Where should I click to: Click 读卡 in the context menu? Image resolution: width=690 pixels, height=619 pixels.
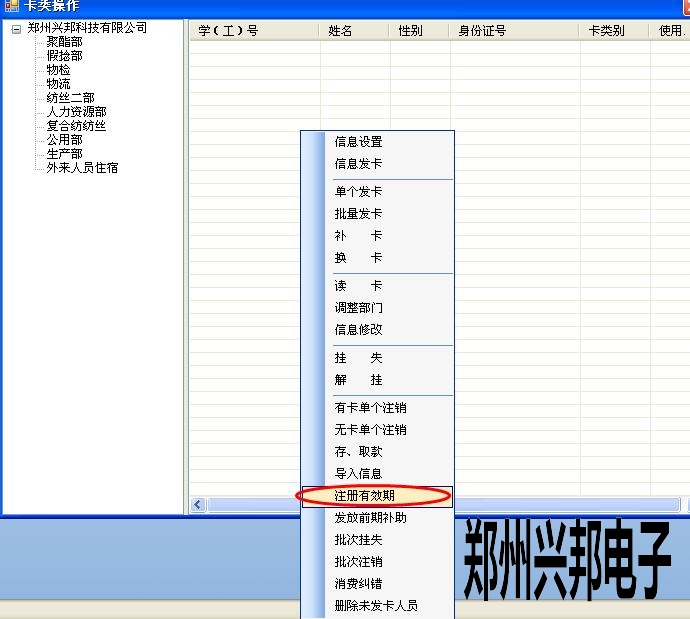coord(358,286)
